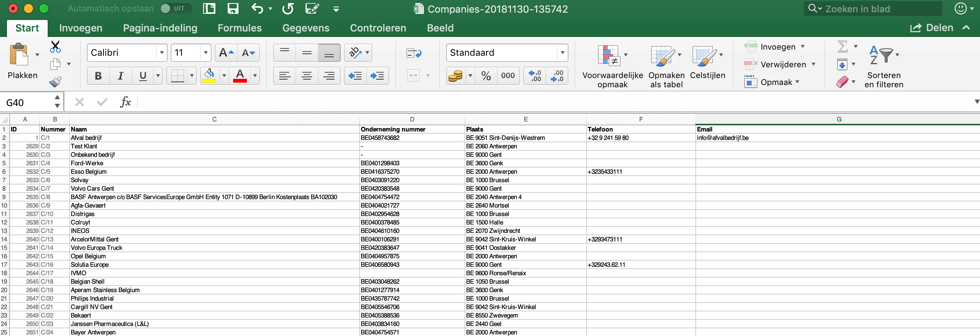Expand borders options arrow

point(192,76)
